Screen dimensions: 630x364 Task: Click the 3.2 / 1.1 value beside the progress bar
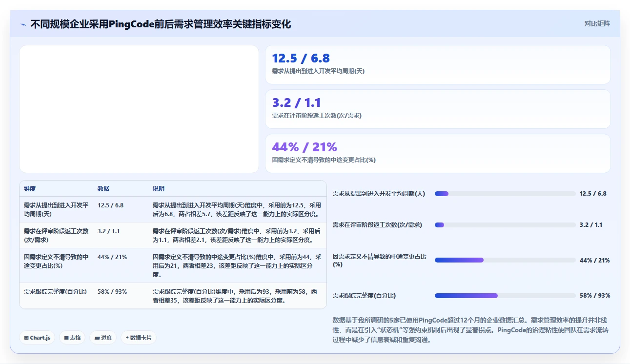(591, 225)
